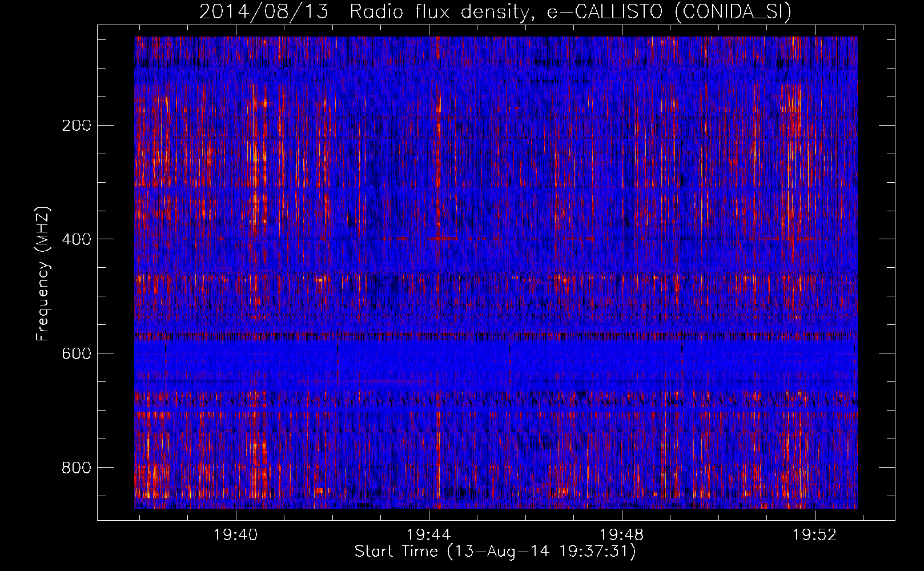Click the 400 frequency tick label

click(77, 239)
